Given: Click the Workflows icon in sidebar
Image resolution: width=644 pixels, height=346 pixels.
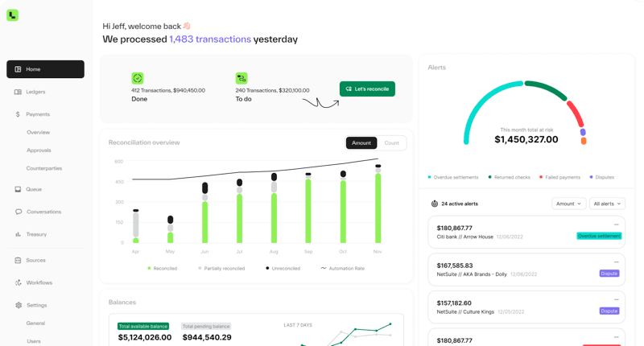Looking at the screenshot, I should pos(18,282).
